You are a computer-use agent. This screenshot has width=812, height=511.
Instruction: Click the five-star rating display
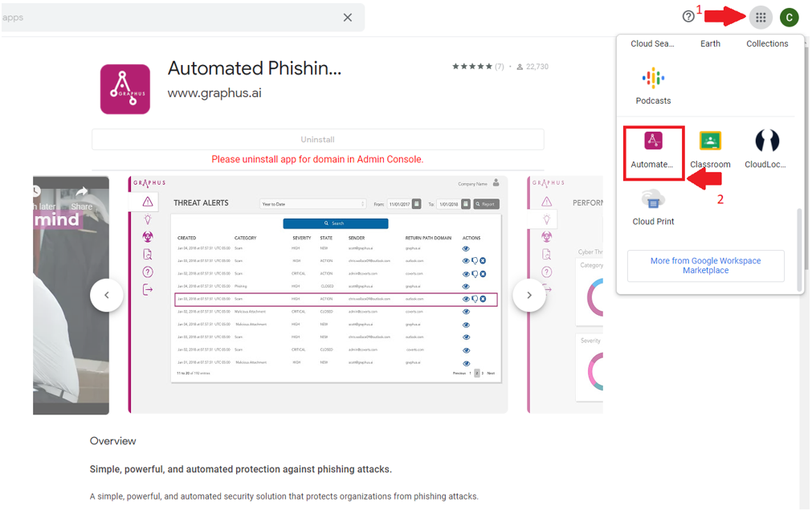pyautogui.click(x=471, y=67)
